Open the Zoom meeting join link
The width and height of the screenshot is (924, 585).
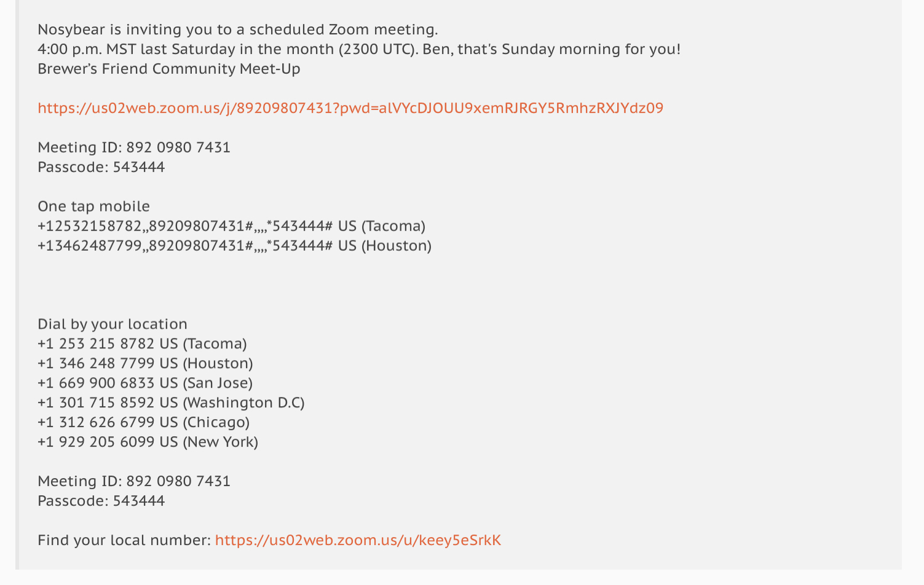tap(350, 108)
